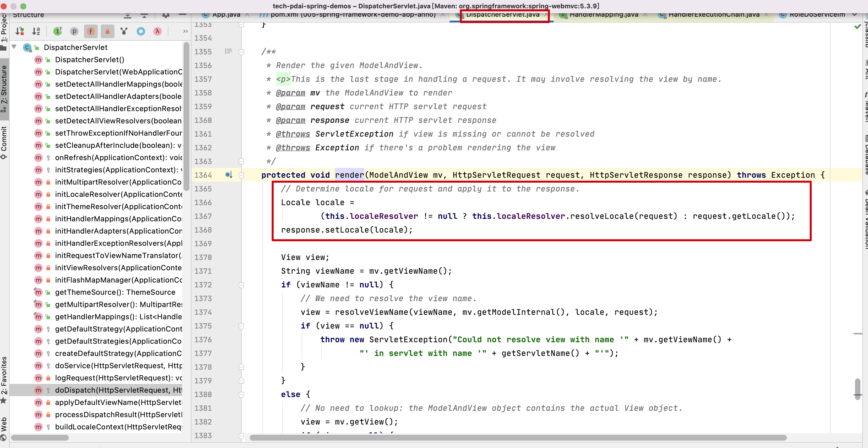The image size is (868, 448).
Task: Open the editor tabs overflow dropdown arrow
Action: point(855,15)
